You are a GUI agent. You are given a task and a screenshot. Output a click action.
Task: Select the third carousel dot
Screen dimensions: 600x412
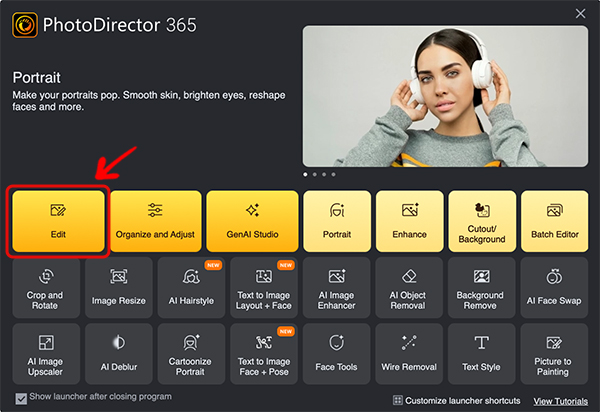[324, 174]
